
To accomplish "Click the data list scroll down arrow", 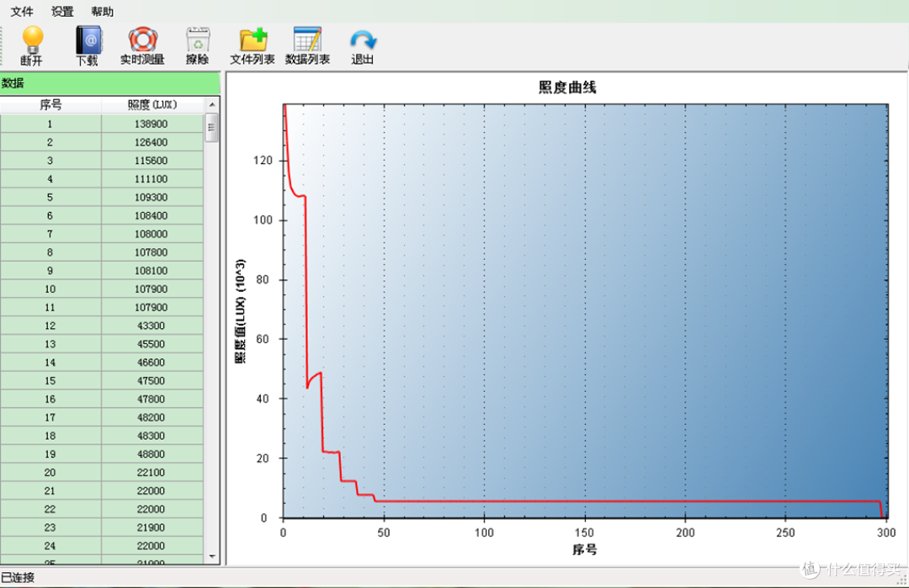I will 212,556.
